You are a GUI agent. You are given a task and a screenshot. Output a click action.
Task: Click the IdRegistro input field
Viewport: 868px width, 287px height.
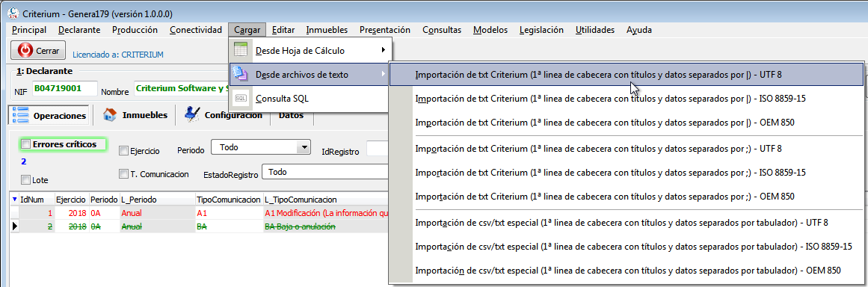click(378, 149)
